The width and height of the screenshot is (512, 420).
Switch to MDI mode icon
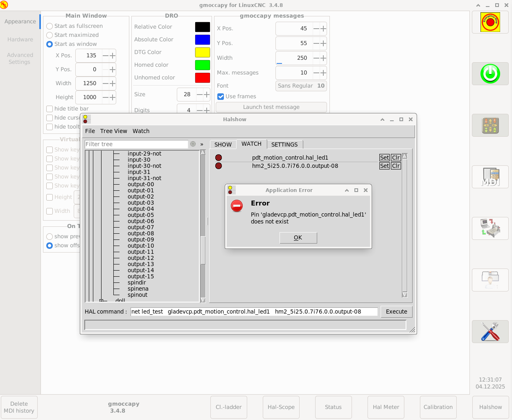[490, 177]
